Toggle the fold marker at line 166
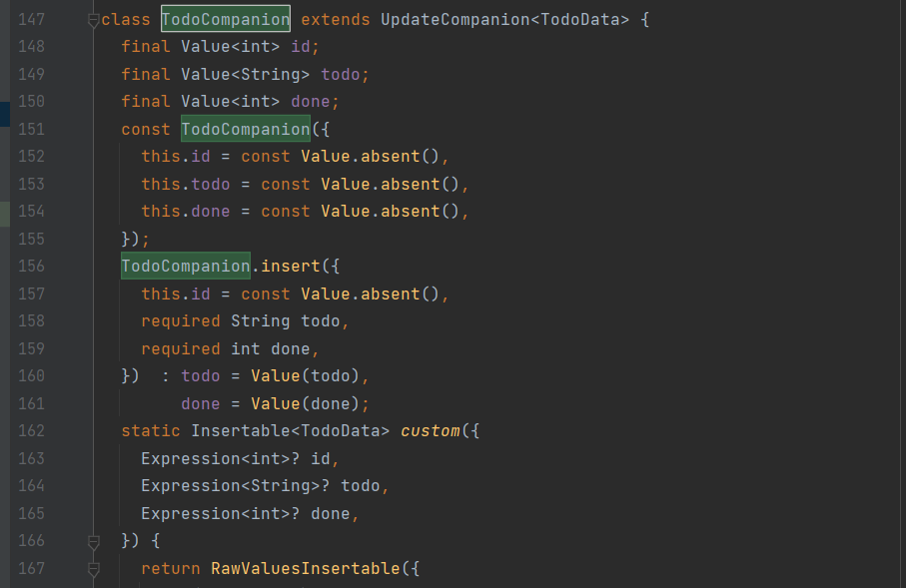Screen dimensions: 906x588 (93, 542)
